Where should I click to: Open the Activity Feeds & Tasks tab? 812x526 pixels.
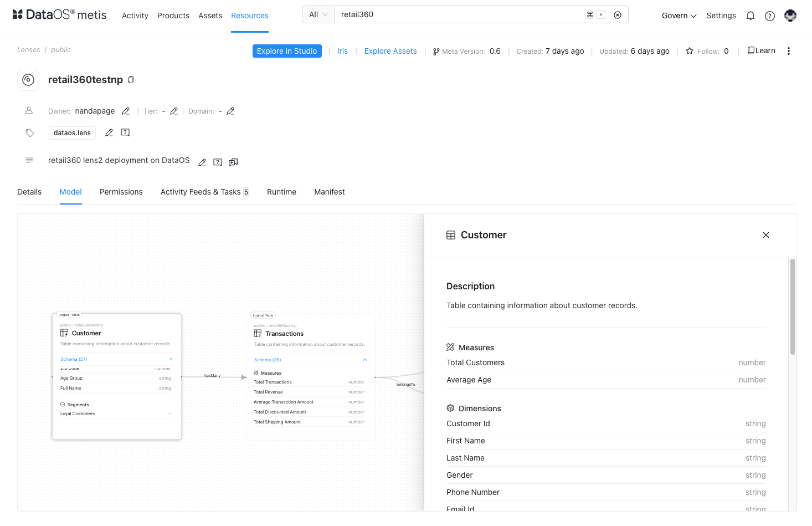coord(205,192)
